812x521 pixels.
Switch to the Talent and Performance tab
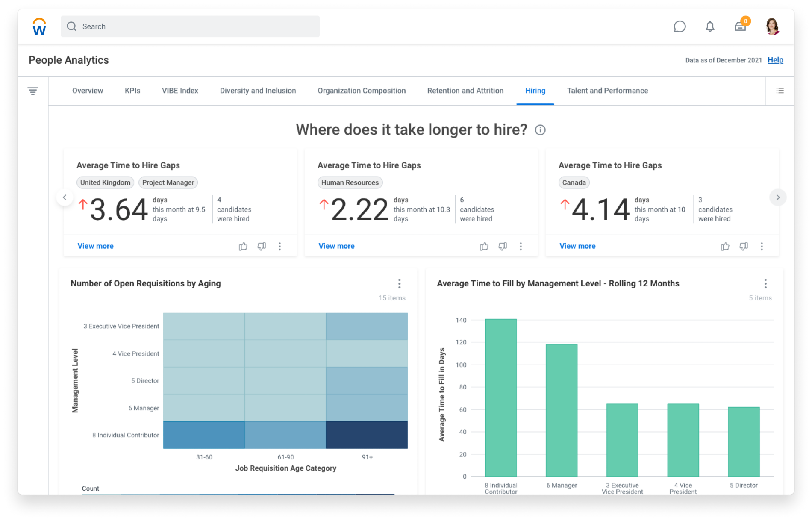tap(607, 91)
